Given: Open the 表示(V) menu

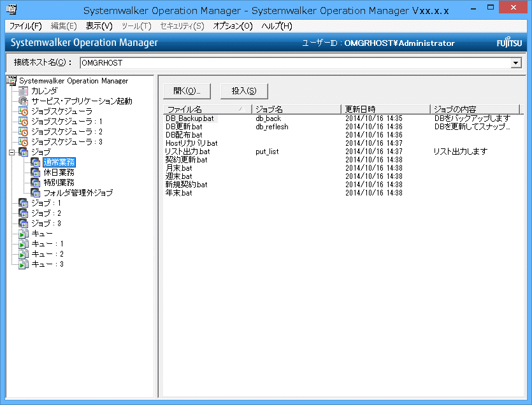Looking at the screenshot, I should (99, 26).
